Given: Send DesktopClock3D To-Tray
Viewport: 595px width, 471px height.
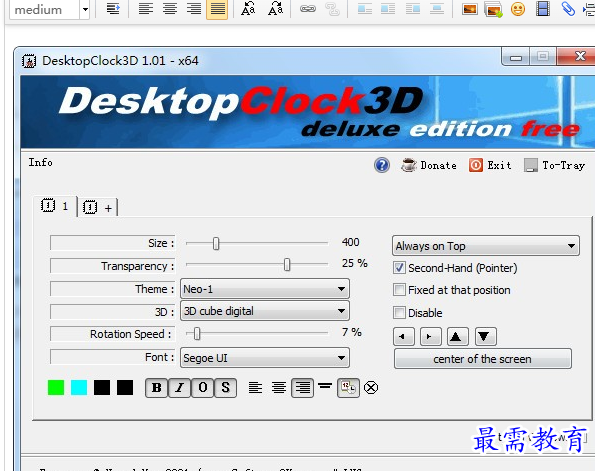Looking at the screenshot, I should [x=554, y=165].
